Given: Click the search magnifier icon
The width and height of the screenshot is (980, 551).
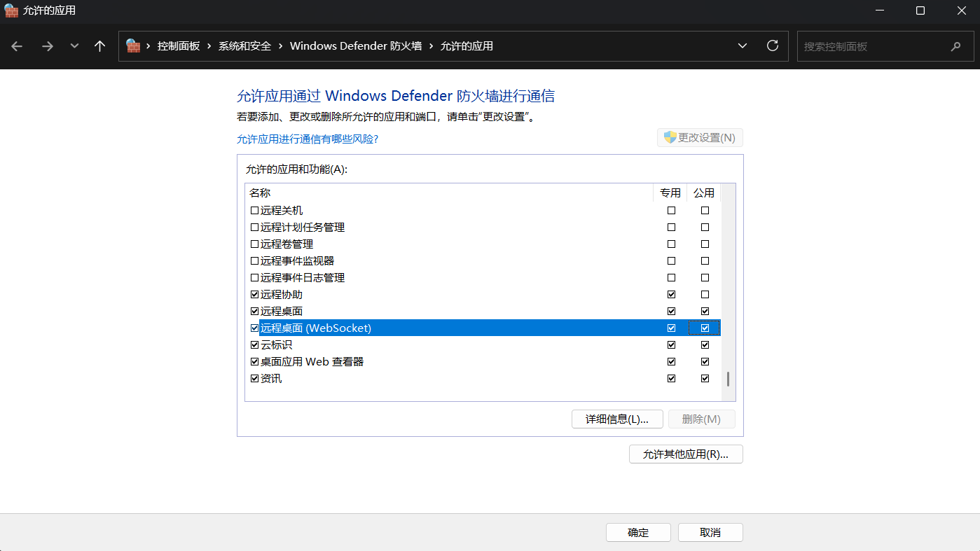Looking at the screenshot, I should pyautogui.click(x=956, y=46).
